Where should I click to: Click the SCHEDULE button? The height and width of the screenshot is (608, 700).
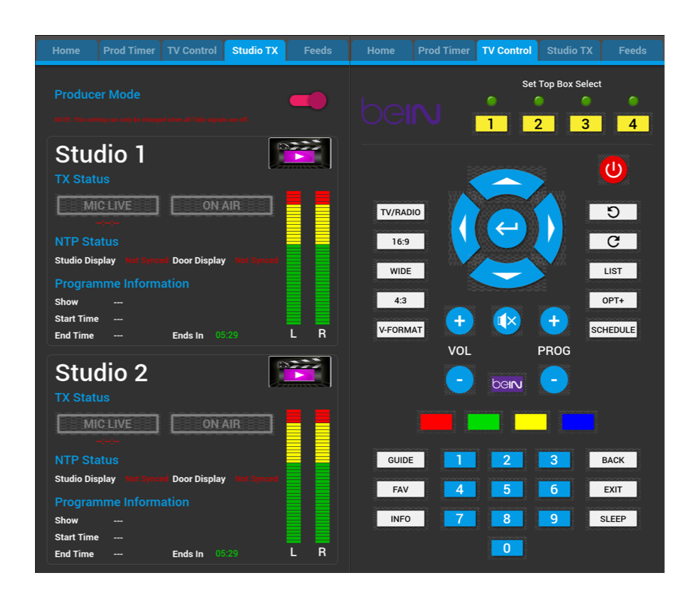coord(612,330)
